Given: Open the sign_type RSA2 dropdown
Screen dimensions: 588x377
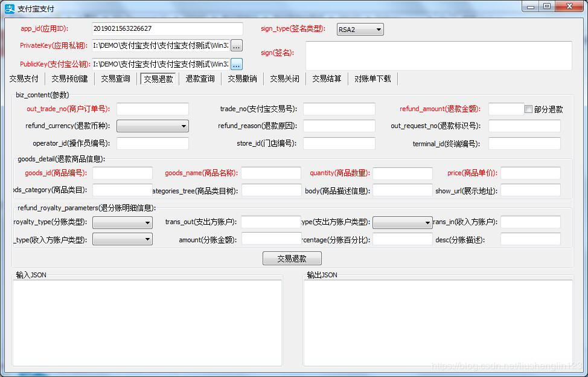Looking at the screenshot, I should pyautogui.click(x=360, y=29).
